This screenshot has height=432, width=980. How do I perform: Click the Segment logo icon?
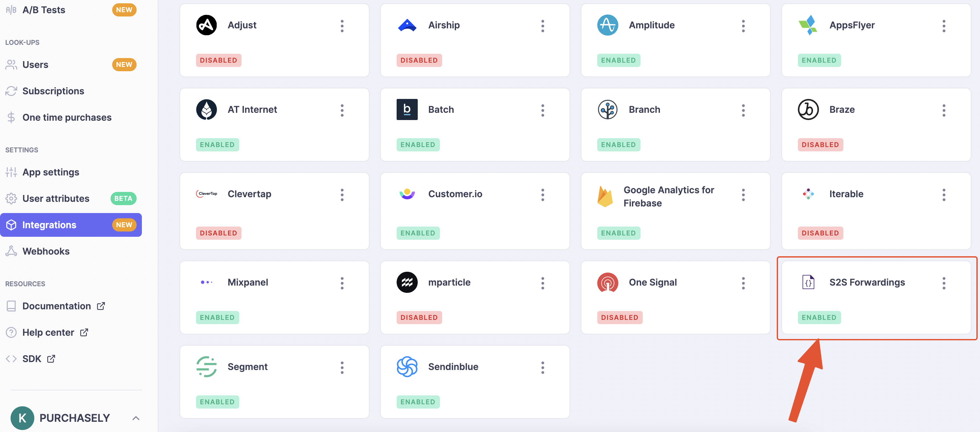tap(206, 367)
